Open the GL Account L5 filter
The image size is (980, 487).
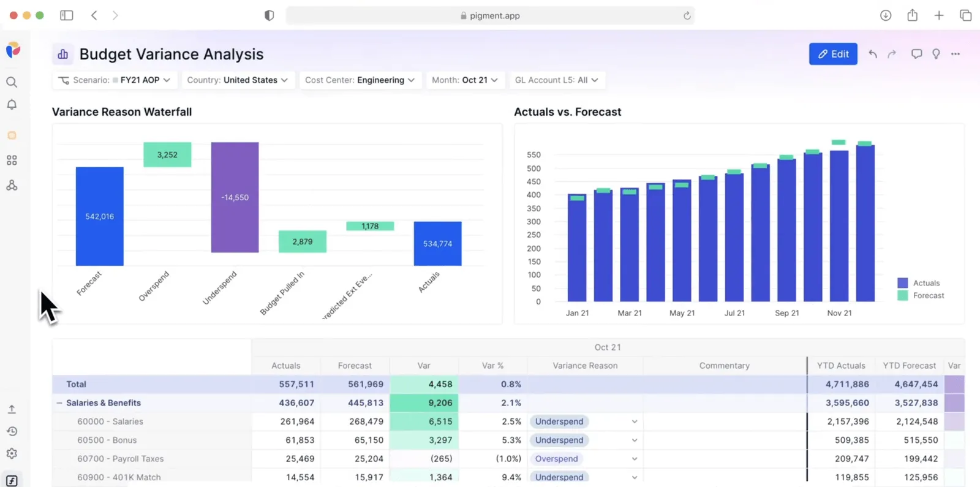[557, 80]
